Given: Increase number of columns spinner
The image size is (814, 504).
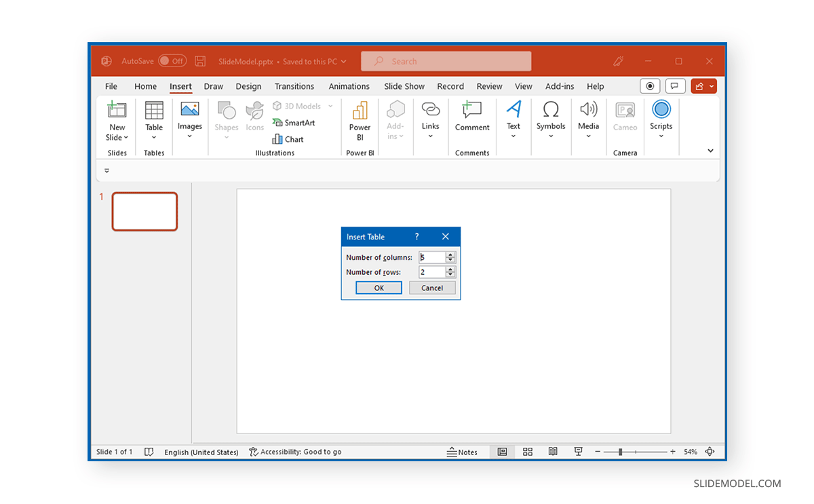Looking at the screenshot, I should (450, 254).
